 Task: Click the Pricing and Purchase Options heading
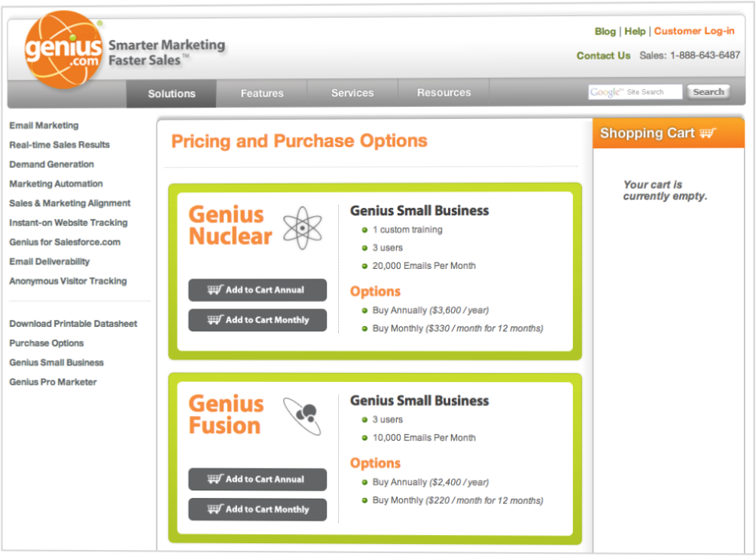pos(300,141)
